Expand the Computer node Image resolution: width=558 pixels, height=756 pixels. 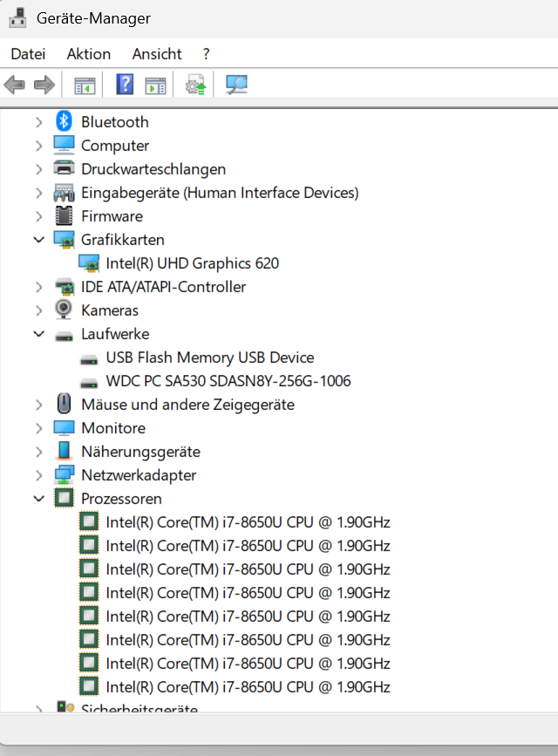pyautogui.click(x=38, y=146)
